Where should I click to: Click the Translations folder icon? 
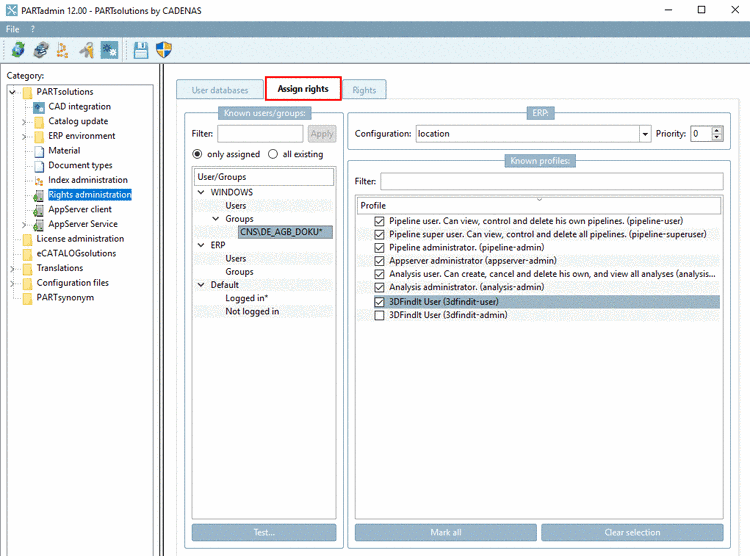click(28, 268)
